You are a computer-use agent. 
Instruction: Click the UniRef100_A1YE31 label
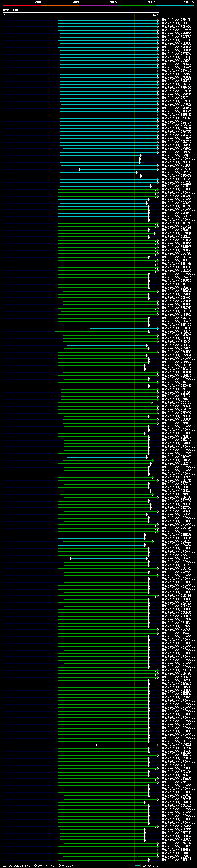(177, 101)
